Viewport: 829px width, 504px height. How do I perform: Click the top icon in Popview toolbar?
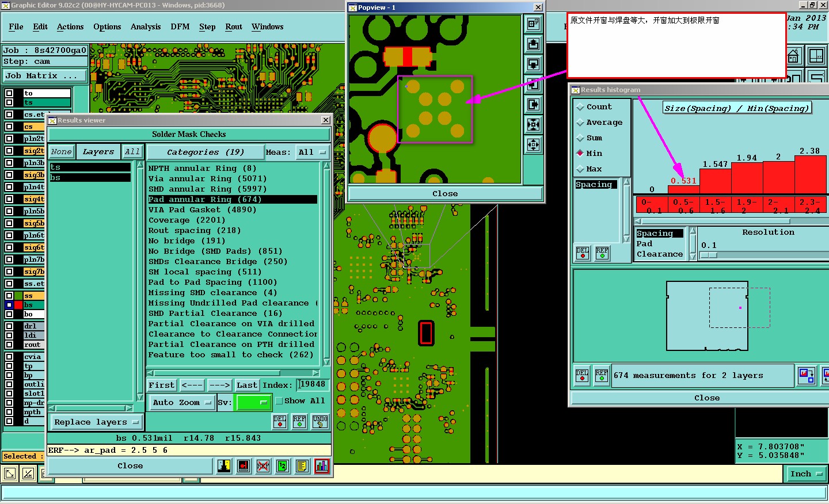point(534,24)
